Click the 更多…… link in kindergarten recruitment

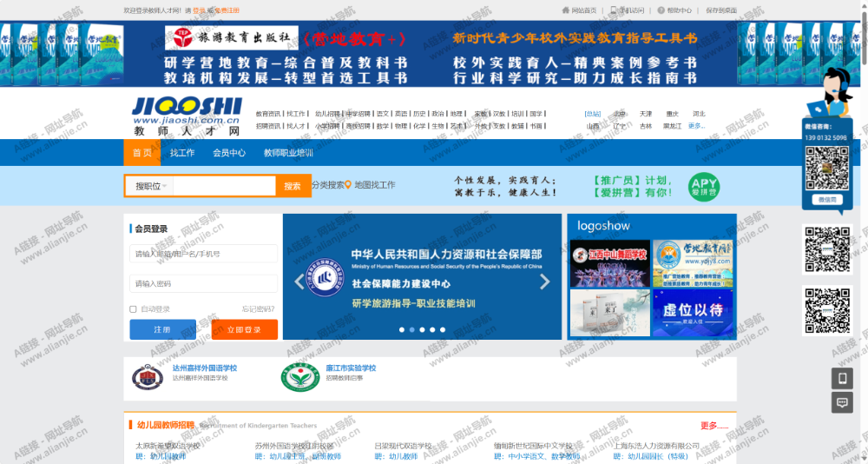pos(714,426)
